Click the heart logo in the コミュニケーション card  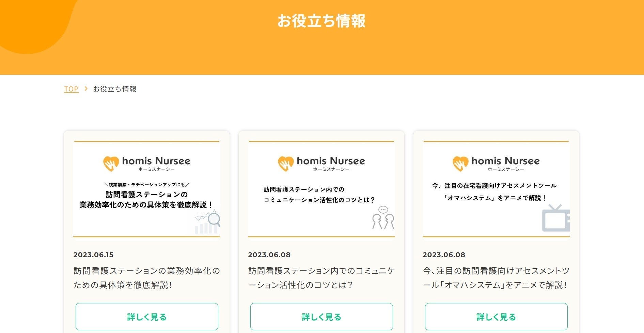[285, 164]
